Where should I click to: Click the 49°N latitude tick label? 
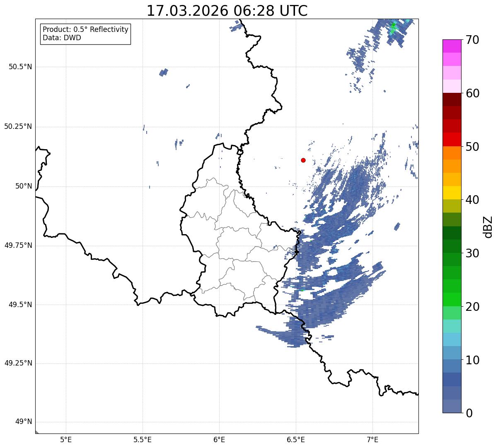pos(24,422)
